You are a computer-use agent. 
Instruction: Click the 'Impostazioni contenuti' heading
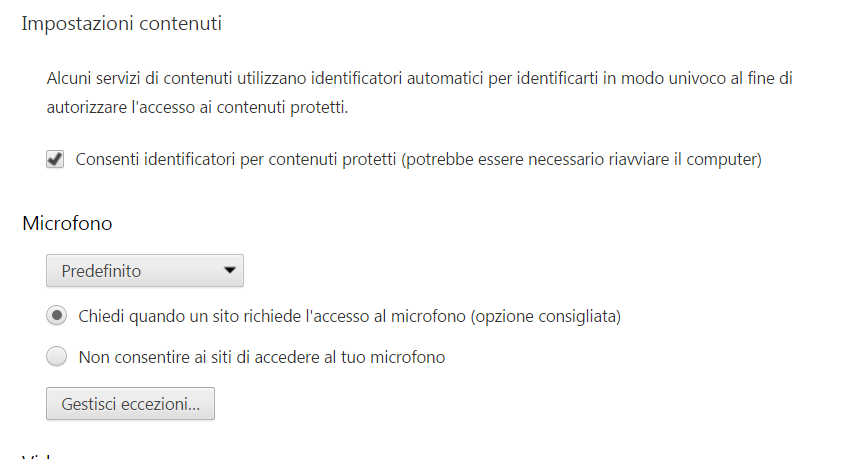click(x=121, y=24)
